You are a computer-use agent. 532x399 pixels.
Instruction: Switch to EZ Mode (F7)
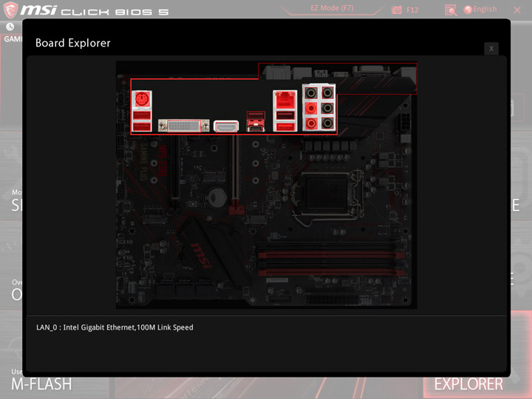(332, 8)
